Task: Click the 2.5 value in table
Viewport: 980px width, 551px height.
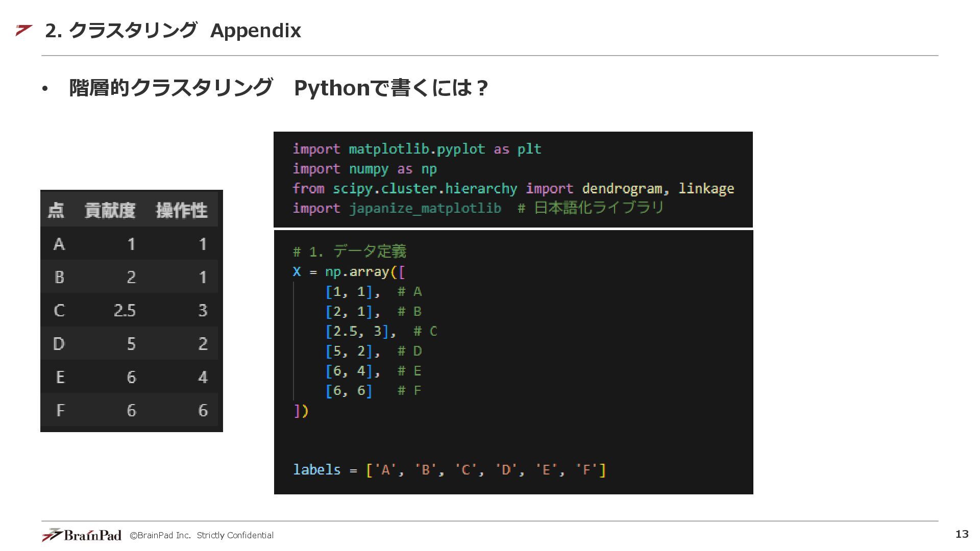Action: pos(125,310)
